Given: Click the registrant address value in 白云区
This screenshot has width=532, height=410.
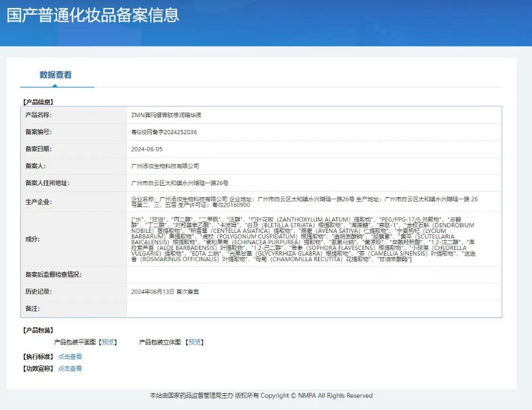Looking at the screenshot, I should [x=180, y=183].
